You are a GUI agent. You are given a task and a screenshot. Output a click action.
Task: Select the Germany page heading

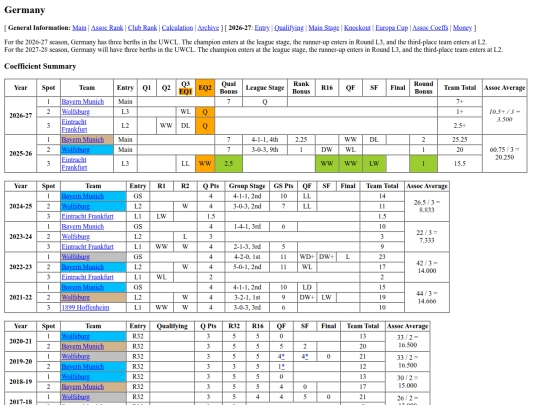(25, 10)
